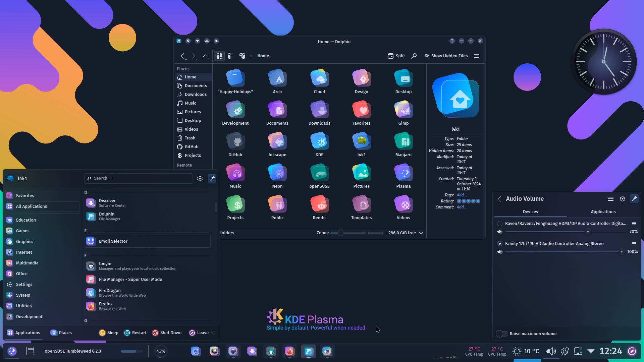644x362 pixels.
Task: Switch Dolphin to compact view mode
Action: [231, 56]
